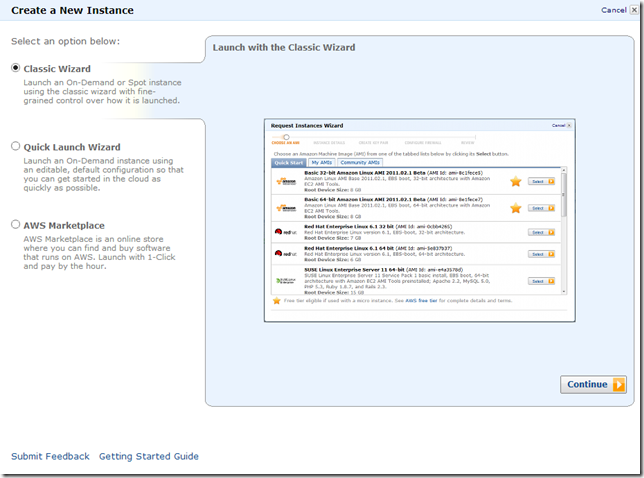Open the Submit Feedback link
Image resolution: width=644 pixels, height=478 pixels.
50,456
